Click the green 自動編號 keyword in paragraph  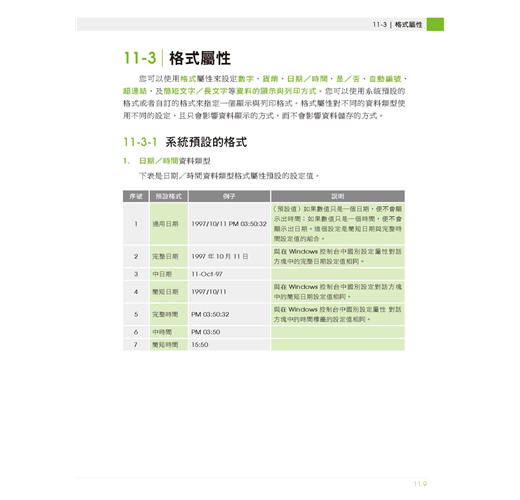(x=385, y=79)
